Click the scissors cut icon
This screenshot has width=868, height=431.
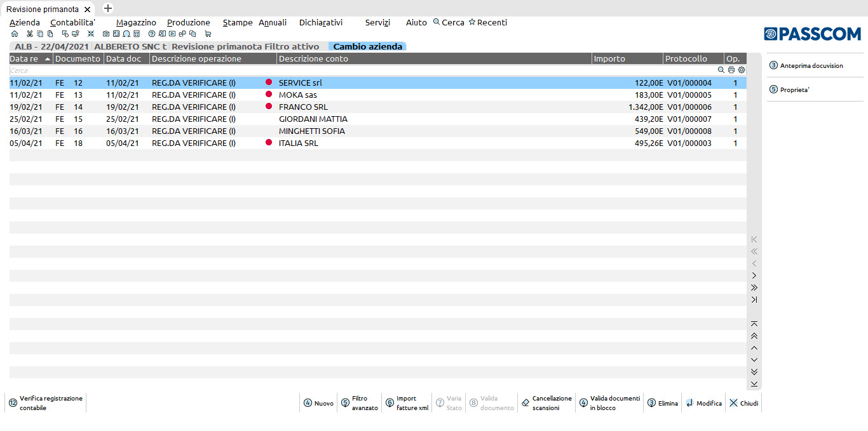29,34
